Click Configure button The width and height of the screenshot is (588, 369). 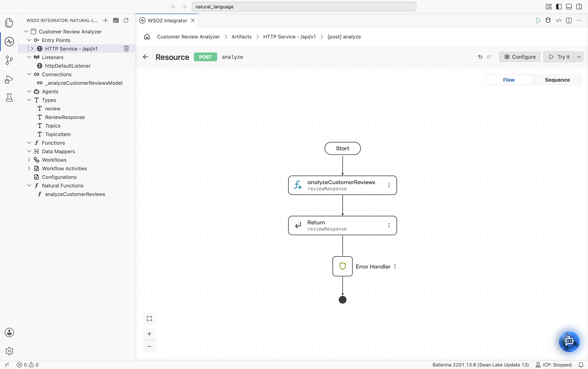520,57
